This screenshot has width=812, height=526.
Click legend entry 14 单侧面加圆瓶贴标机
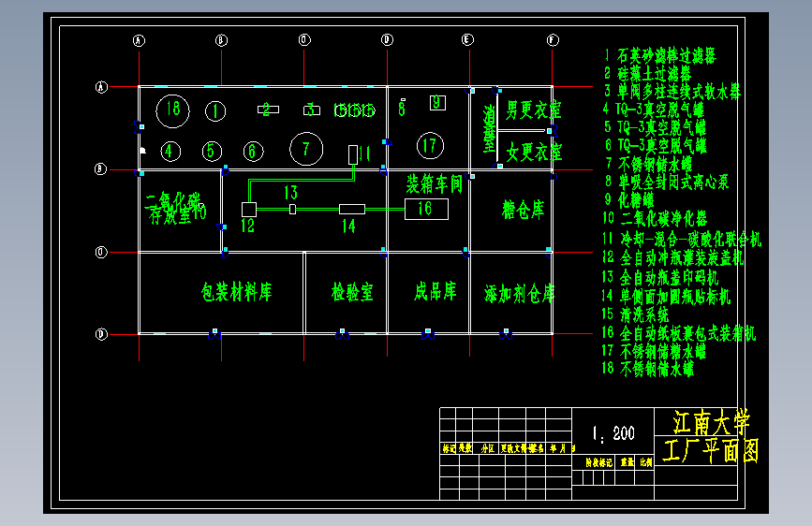[x=666, y=297]
